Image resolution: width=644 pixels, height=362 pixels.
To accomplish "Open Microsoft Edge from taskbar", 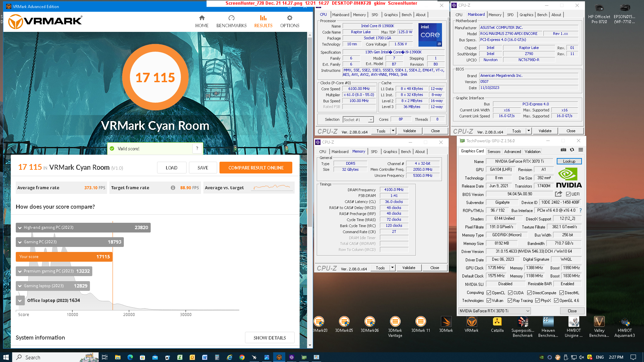I will pos(130,357).
